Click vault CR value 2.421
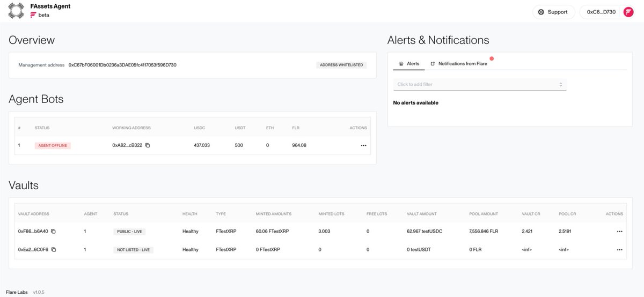 pos(527,231)
